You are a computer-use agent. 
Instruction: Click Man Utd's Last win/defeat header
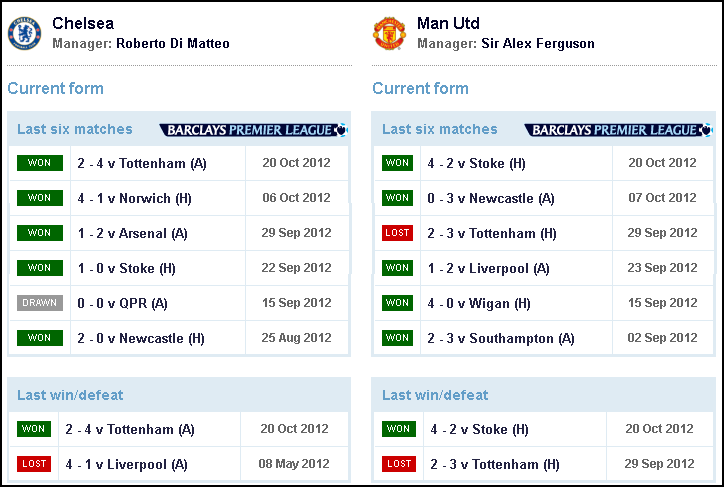[x=435, y=395]
